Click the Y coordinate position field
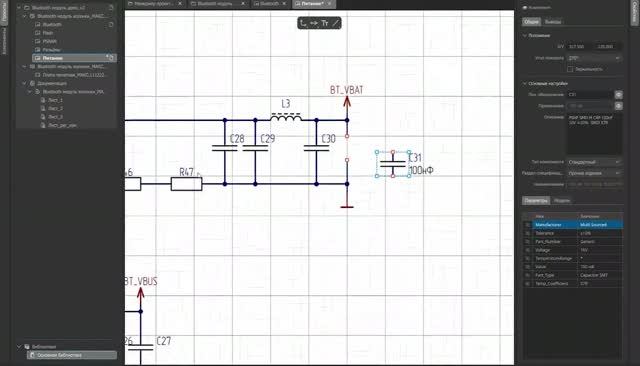 point(608,47)
